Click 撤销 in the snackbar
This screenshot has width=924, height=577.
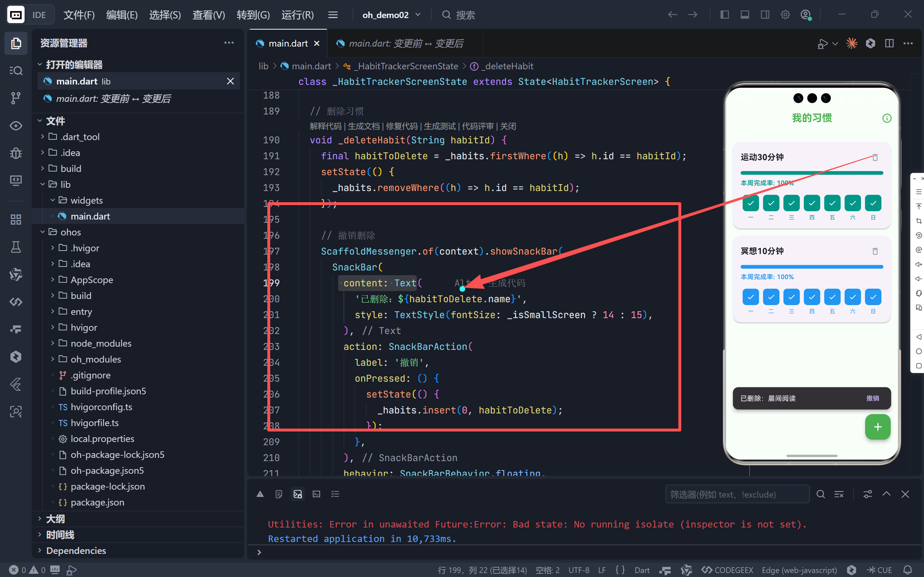click(x=872, y=398)
